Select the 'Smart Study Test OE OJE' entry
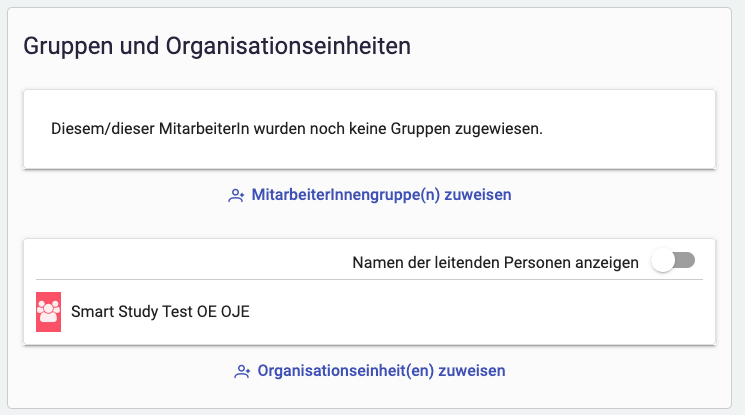Screen dimensions: 745x415 tap(160, 311)
